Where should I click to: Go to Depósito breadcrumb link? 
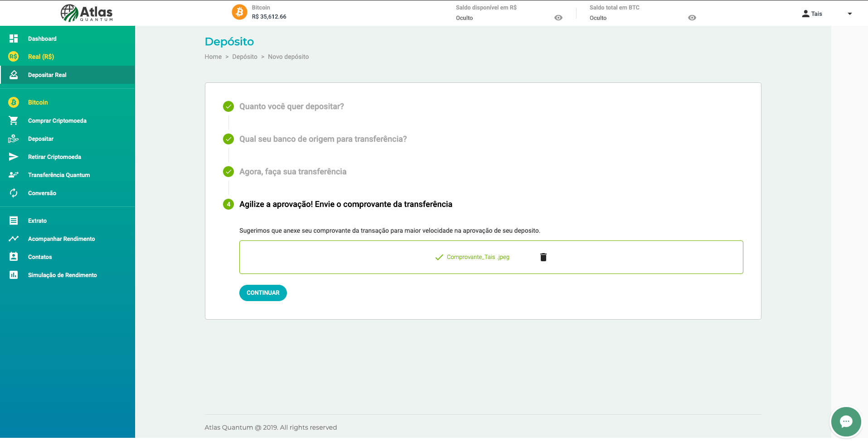click(x=245, y=57)
